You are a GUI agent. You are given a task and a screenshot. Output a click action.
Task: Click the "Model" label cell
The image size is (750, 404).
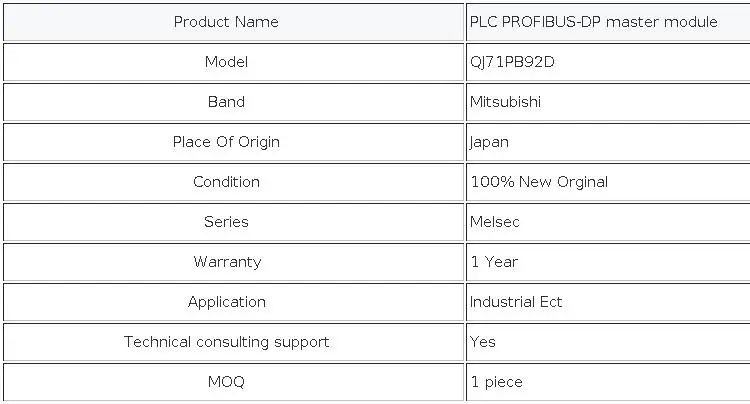[226, 62]
